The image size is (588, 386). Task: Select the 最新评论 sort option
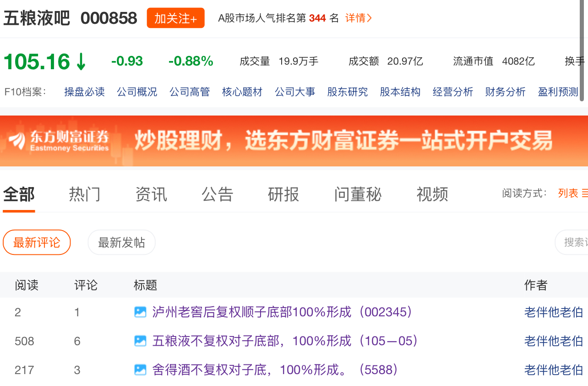point(37,242)
